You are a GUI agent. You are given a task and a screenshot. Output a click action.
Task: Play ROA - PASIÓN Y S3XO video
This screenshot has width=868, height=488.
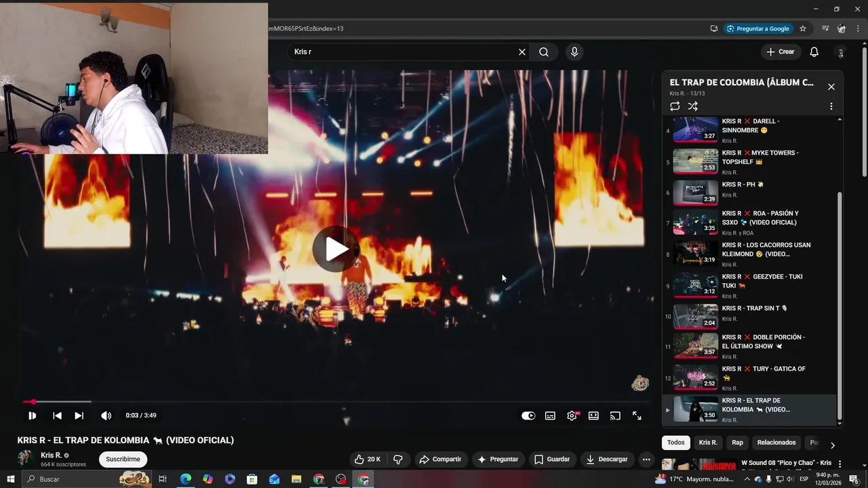coord(749,223)
